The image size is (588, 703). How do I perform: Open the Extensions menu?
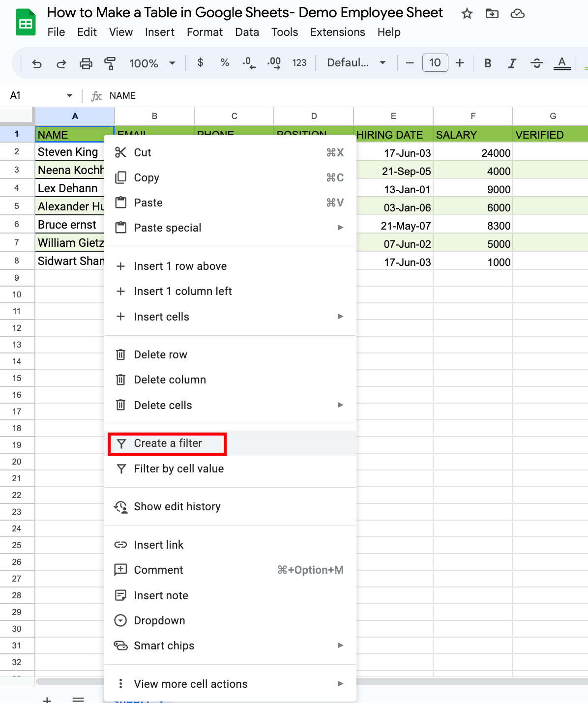pos(337,32)
